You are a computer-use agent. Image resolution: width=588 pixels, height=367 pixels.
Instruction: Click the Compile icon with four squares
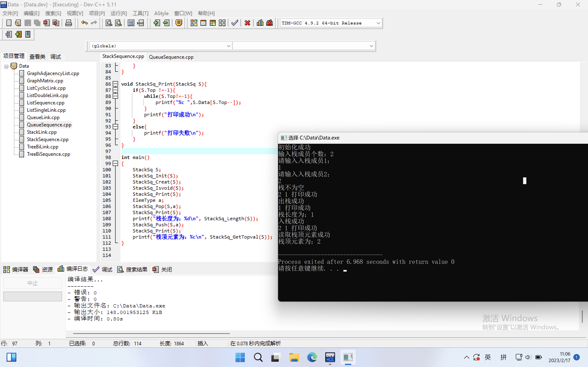tap(194, 23)
